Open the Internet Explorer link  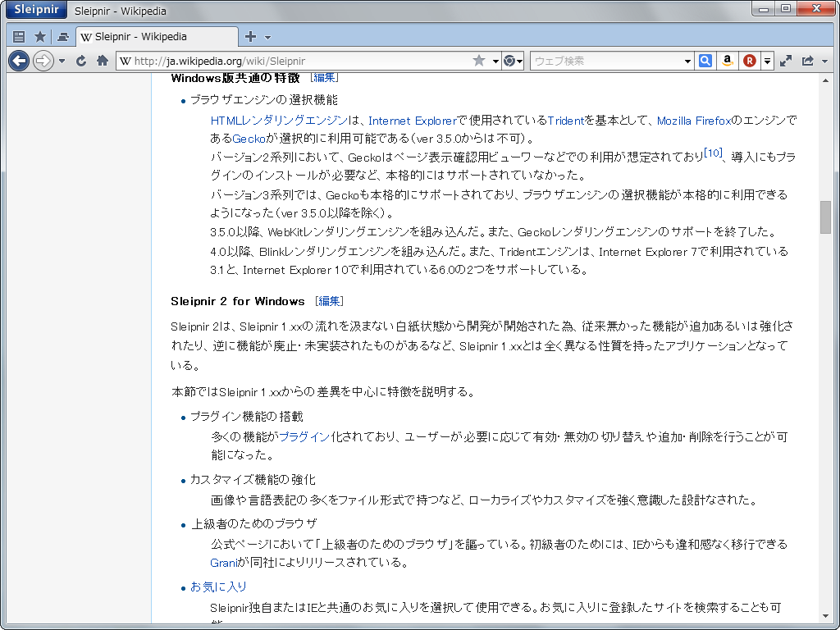coord(413,121)
